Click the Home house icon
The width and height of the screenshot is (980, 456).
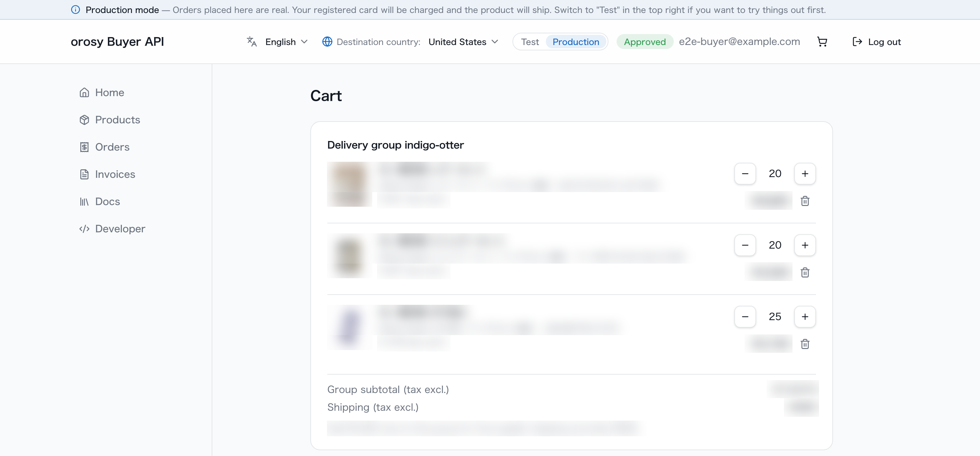(x=84, y=93)
